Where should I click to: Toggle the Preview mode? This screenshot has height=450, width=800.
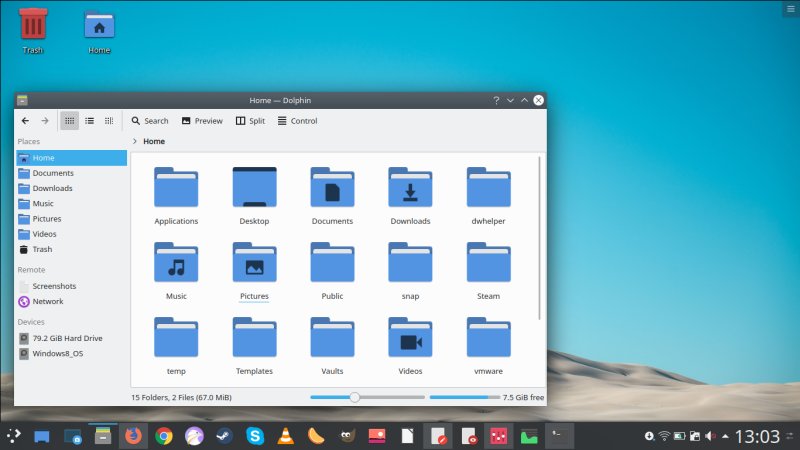[x=201, y=121]
